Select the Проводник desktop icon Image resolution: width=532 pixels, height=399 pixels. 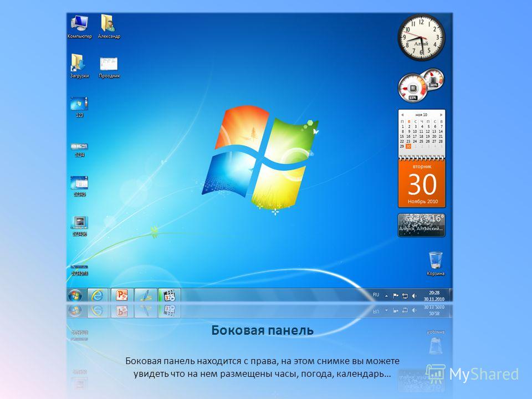[109, 68]
